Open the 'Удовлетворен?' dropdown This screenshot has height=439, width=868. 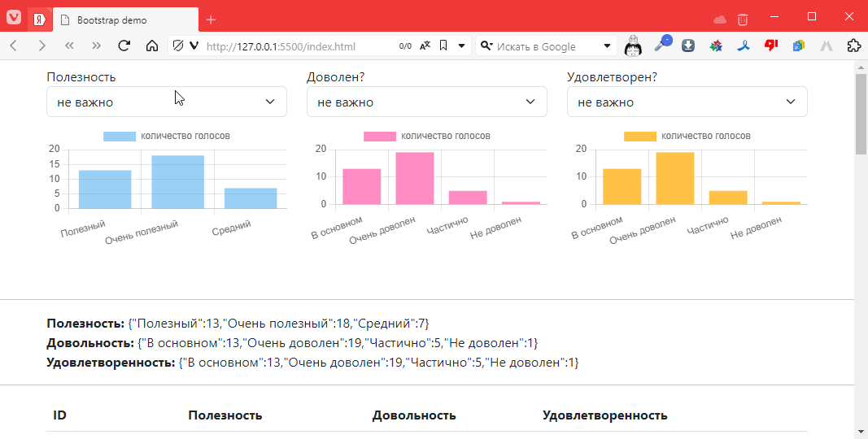[687, 102]
